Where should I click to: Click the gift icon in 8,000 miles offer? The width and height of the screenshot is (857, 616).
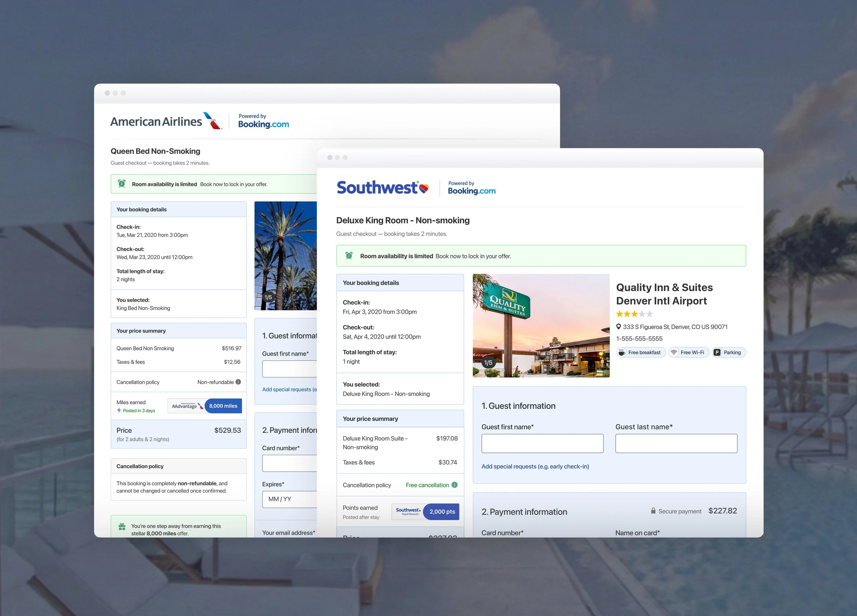pos(122,527)
